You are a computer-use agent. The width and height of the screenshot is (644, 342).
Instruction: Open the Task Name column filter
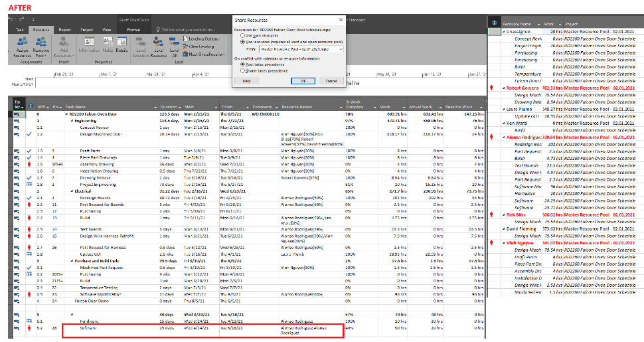[155, 108]
